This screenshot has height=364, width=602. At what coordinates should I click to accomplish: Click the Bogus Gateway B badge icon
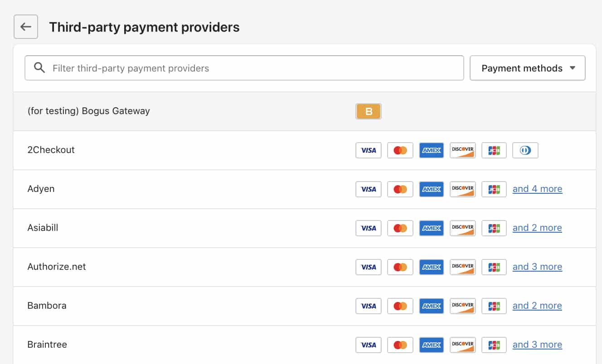pyautogui.click(x=369, y=111)
